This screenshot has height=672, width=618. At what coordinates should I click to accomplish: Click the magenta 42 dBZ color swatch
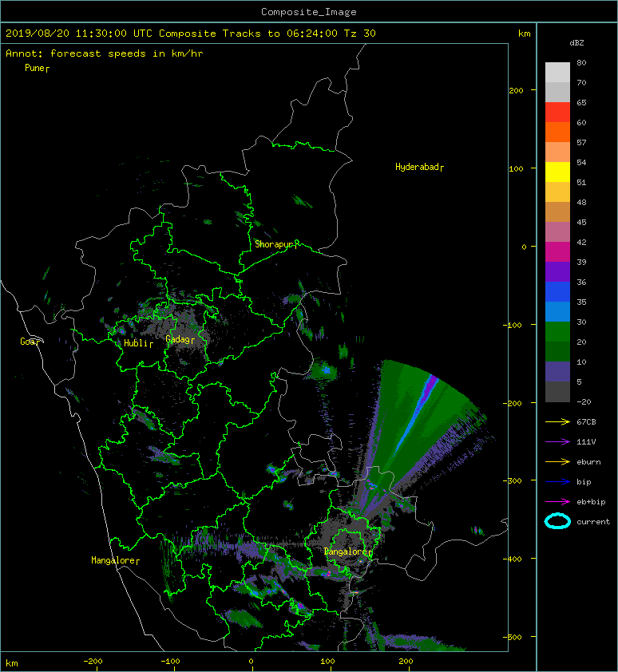[x=557, y=252]
